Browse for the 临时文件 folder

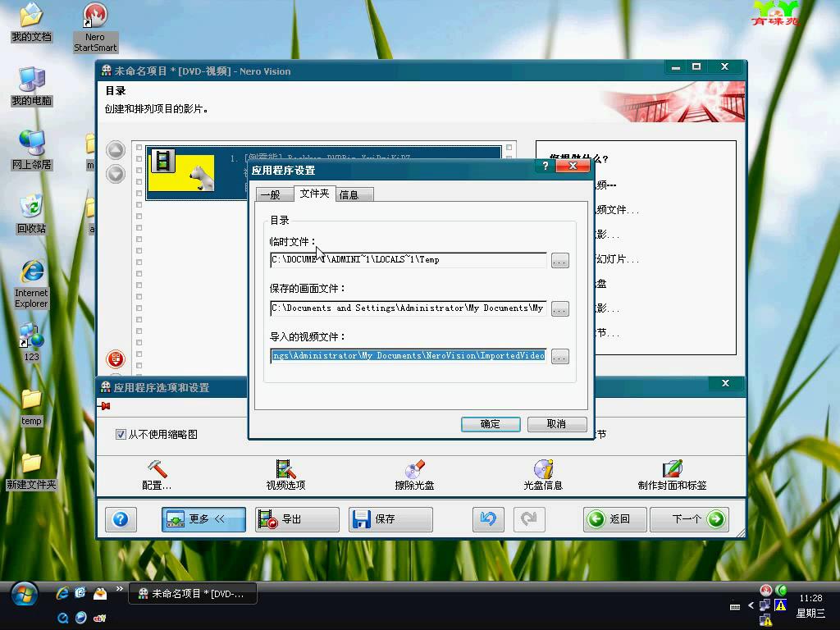pos(559,261)
